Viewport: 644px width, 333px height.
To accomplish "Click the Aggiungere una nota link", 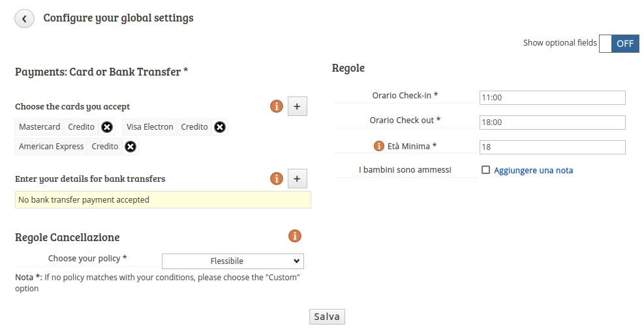I will pyautogui.click(x=533, y=171).
